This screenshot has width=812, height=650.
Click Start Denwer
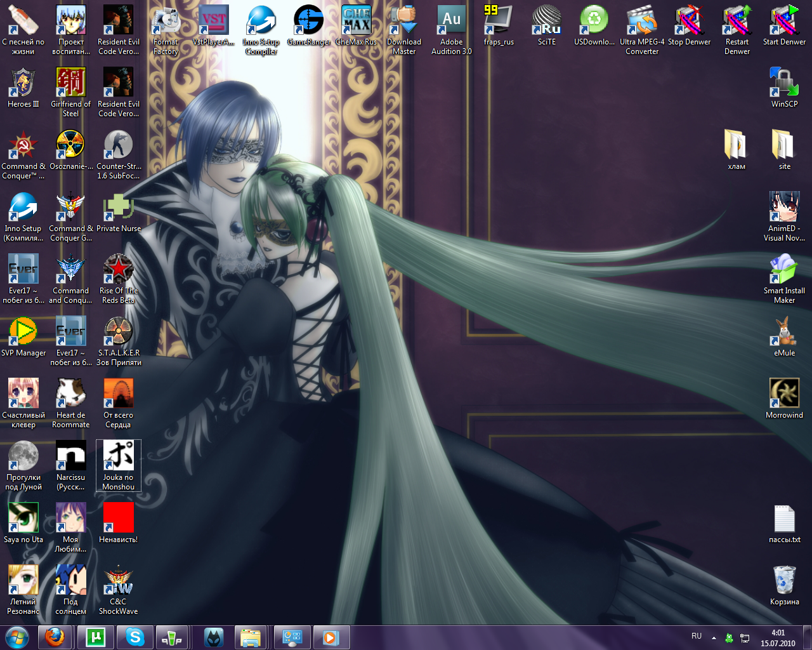785,26
